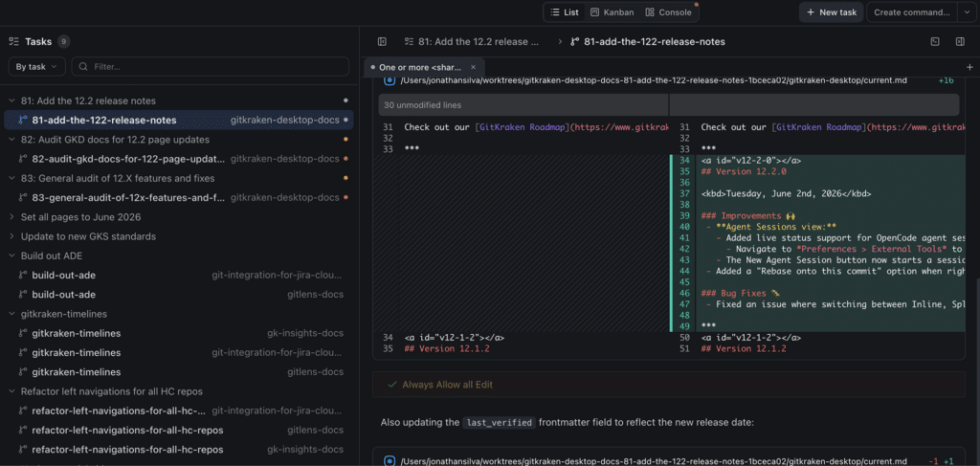Select gitkraken-timelines row for gitlens-docs
The image size is (980, 466).
point(179,371)
